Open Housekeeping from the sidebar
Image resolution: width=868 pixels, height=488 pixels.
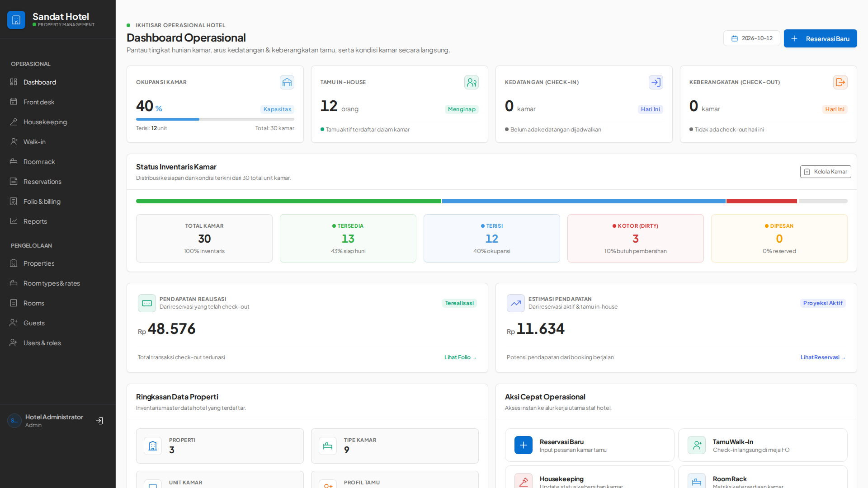[58, 122]
